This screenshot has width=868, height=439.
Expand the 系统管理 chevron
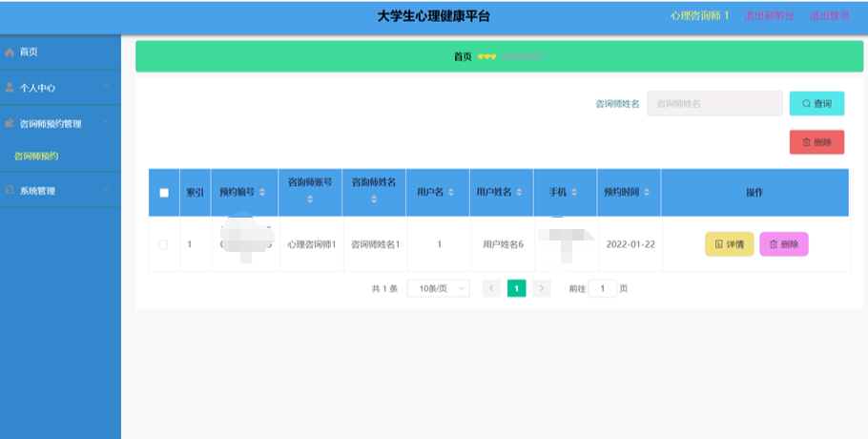point(106,189)
